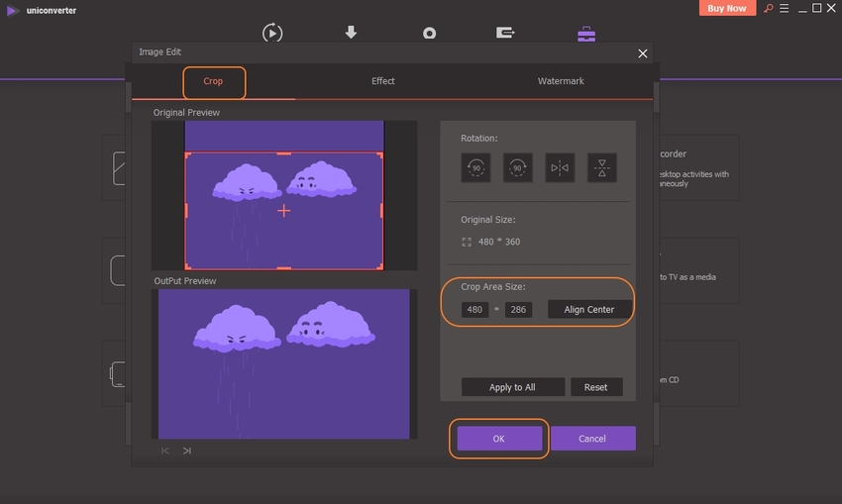
Task: Rotate image 90 degrees clockwise
Action: (x=517, y=167)
